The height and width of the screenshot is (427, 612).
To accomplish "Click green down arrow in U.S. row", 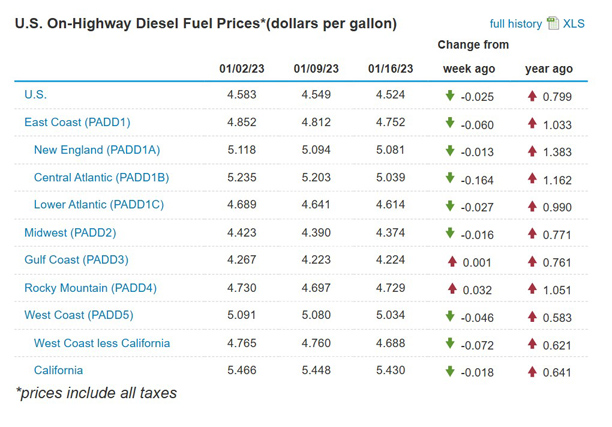I will 450,96.
